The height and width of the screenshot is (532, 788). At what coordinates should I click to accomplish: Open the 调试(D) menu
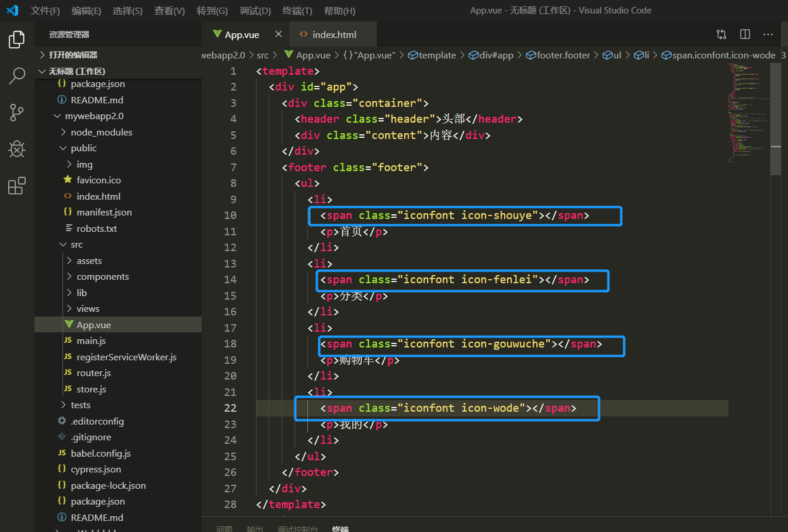(x=255, y=11)
